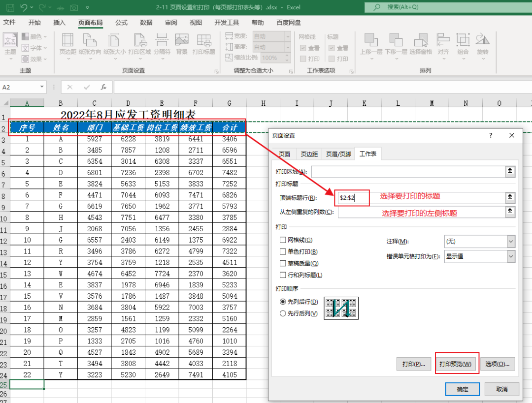Select 先列后行(D) radio button
This screenshot has height=403, width=532.
[x=283, y=302]
